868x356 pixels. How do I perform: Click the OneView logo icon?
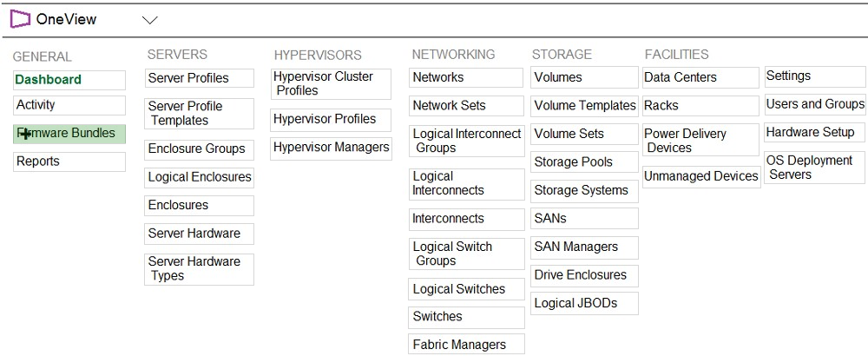click(20, 19)
